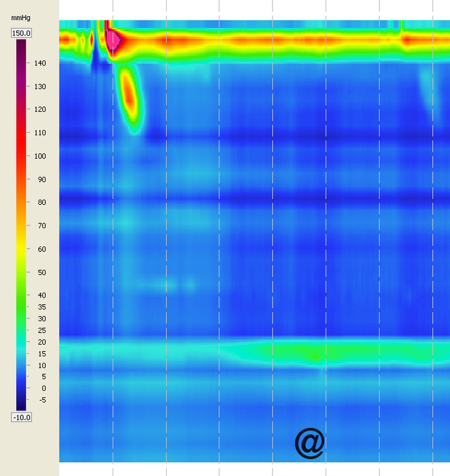Click the 80 scale label
Image resolution: width=450 pixels, height=476 pixels.
pos(42,202)
